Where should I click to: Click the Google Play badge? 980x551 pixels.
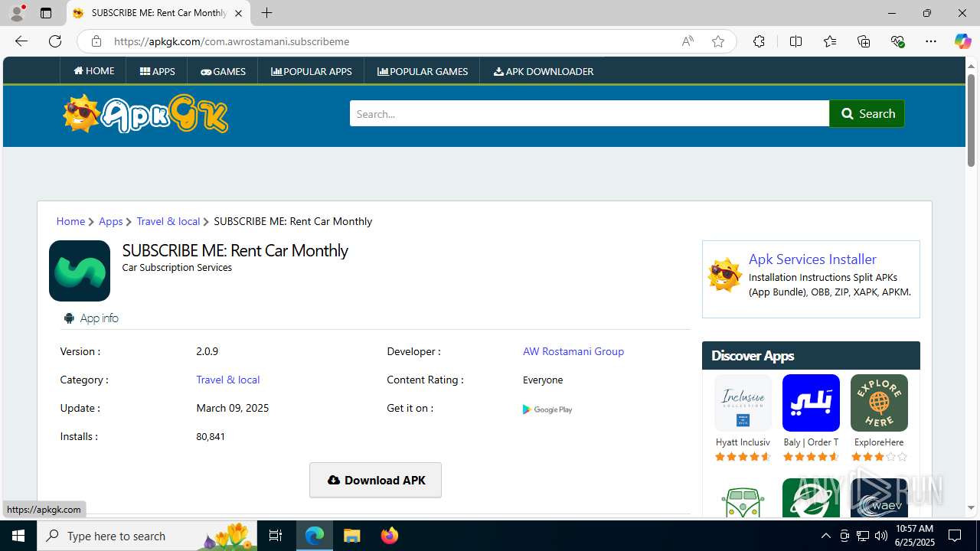[547, 409]
